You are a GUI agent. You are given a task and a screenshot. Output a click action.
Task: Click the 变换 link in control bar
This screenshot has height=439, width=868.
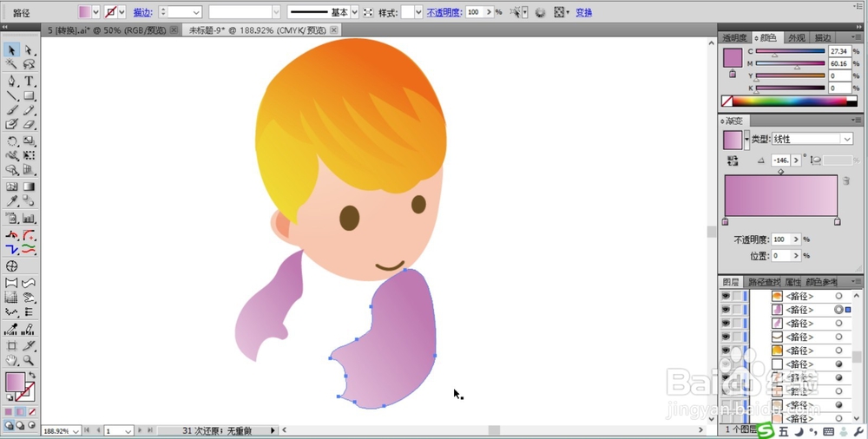pyautogui.click(x=583, y=12)
